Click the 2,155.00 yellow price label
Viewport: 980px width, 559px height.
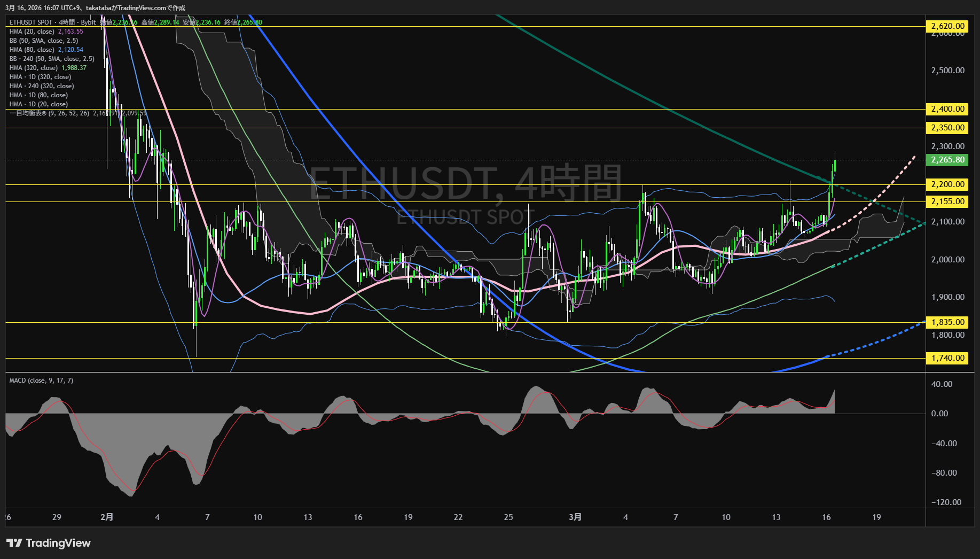point(947,201)
